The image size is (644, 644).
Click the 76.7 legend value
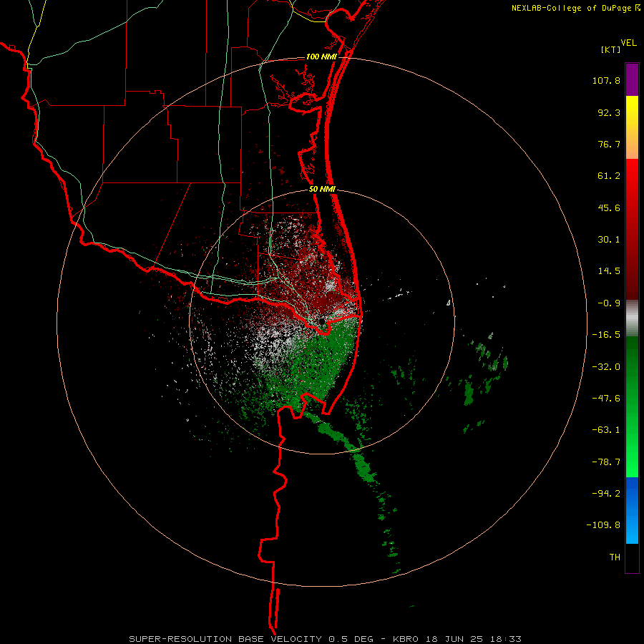tap(609, 144)
